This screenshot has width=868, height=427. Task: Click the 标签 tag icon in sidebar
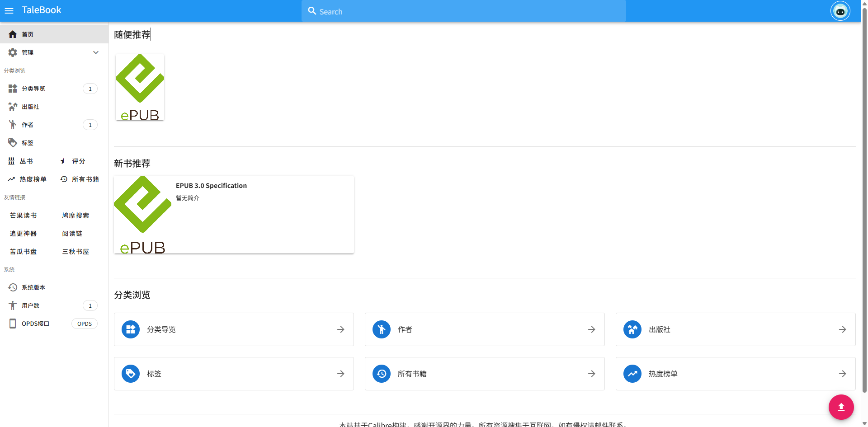coord(13,143)
